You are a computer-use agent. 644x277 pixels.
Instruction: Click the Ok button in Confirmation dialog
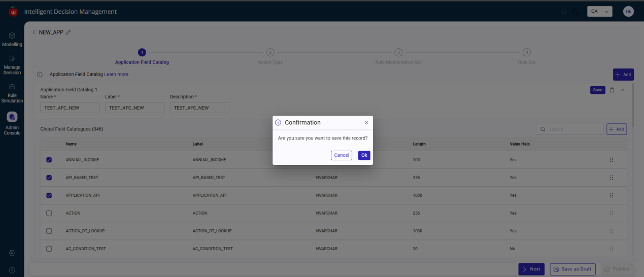(364, 155)
